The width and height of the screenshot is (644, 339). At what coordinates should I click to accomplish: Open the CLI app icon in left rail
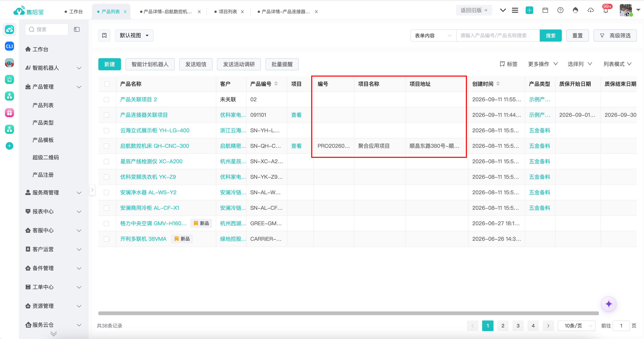(x=9, y=46)
